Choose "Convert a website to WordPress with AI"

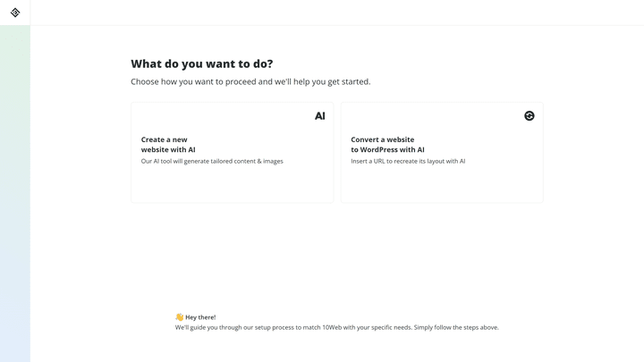[x=387, y=145]
